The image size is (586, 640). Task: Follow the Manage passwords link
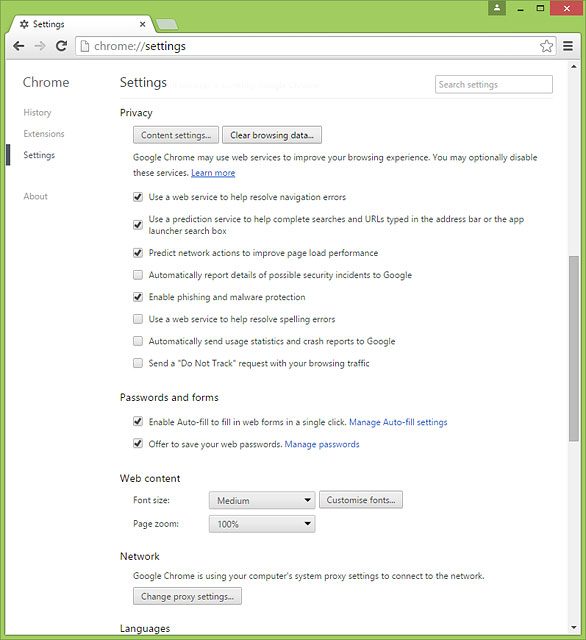pyautogui.click(x=322, y=444)
